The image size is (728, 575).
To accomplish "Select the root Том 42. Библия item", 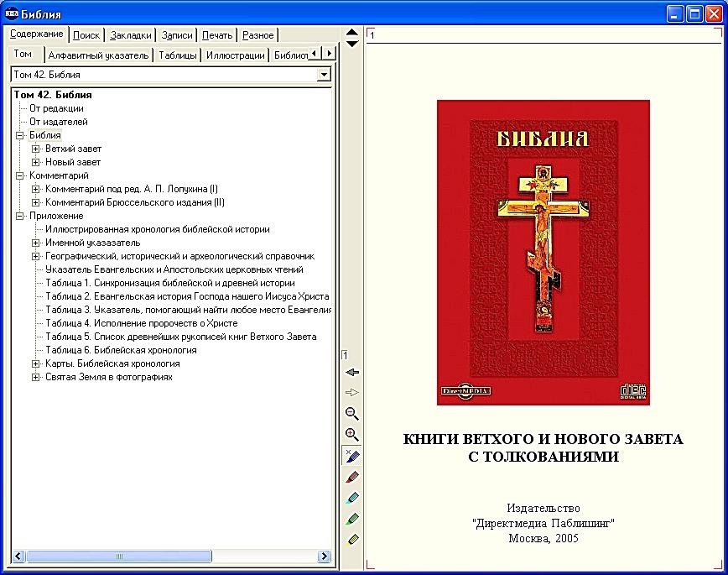I will pos(53,95).
